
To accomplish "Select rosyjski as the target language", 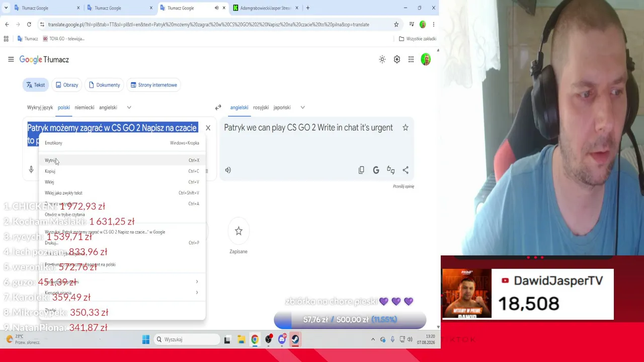I will [x=261, y=107].
